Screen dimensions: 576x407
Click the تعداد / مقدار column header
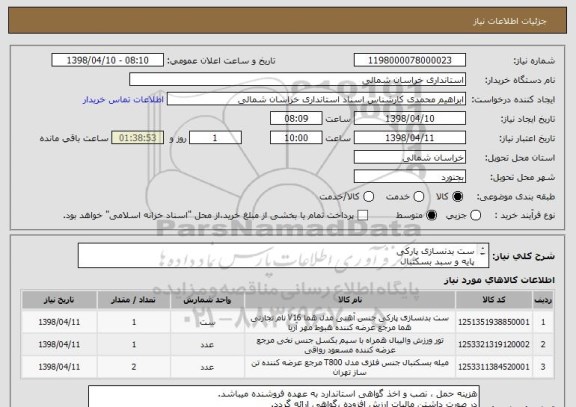pyautogui.click(x=134, y=300)
